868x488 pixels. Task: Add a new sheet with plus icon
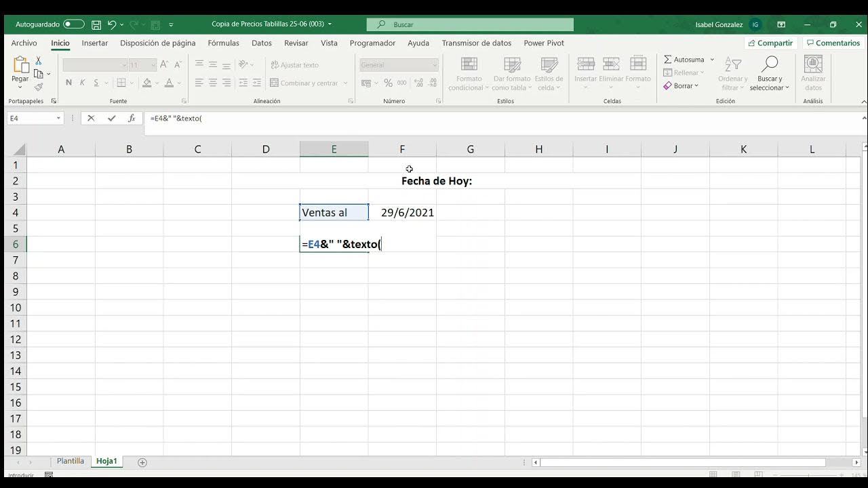(142, 462)
